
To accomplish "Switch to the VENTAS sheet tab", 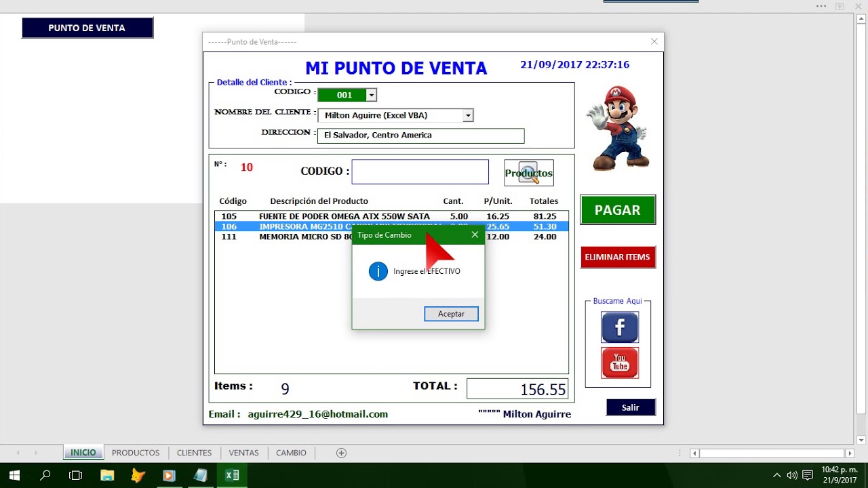I will click(x=243, y=453).
